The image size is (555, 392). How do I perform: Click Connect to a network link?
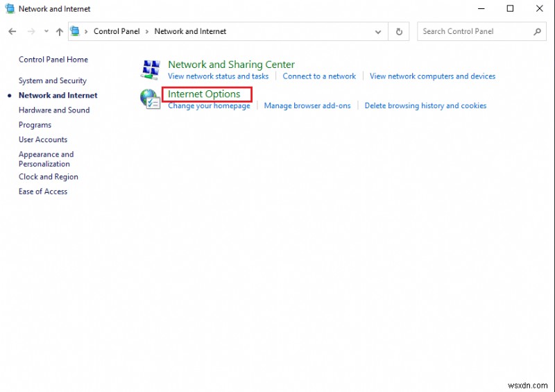pyautogui.click(x=319, y=76)
